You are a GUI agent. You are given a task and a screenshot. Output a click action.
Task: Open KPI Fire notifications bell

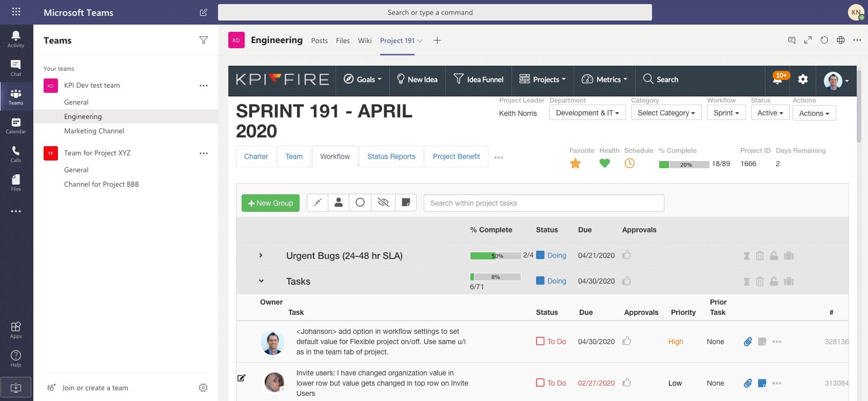(x=779, y=79)
